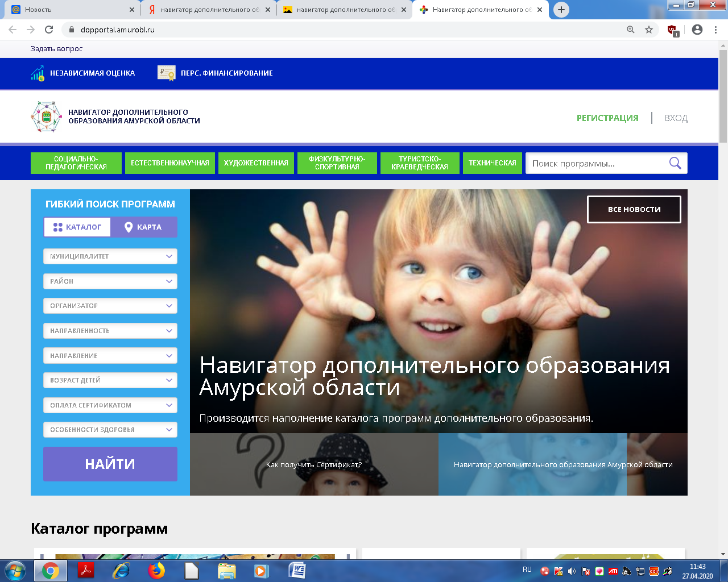The image size is (728, 582).
Task: Open the red shield extension icon
Action: (x=673, y=30)
